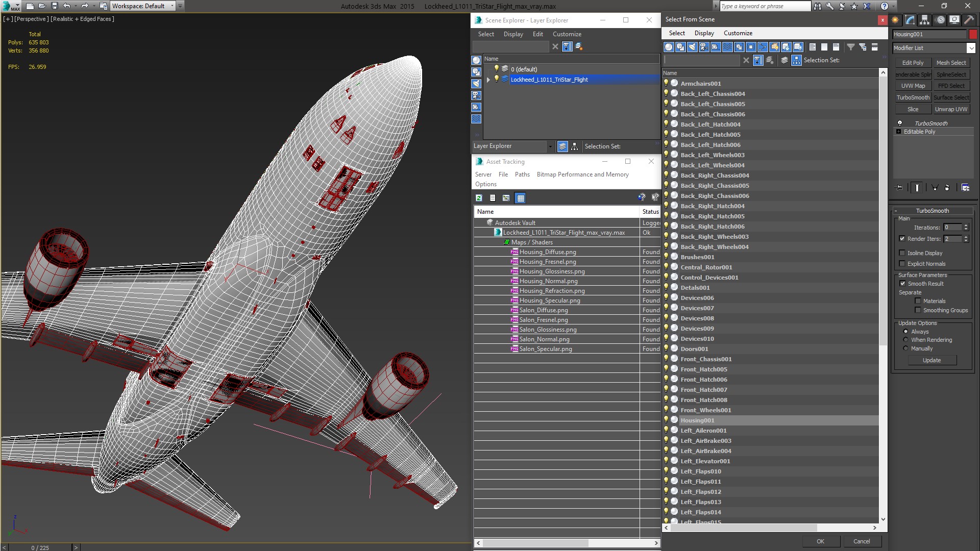Screen dimensions: 980x551
Task: Click Sort By Layer icon in Layer Explorer
Action: 562,146
